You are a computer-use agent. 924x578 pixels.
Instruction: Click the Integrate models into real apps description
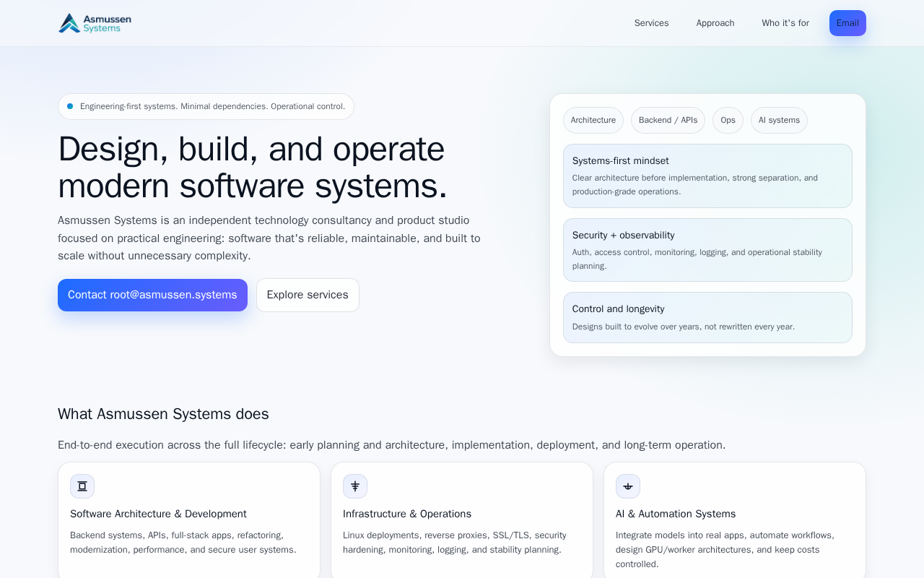click(725, 549)
